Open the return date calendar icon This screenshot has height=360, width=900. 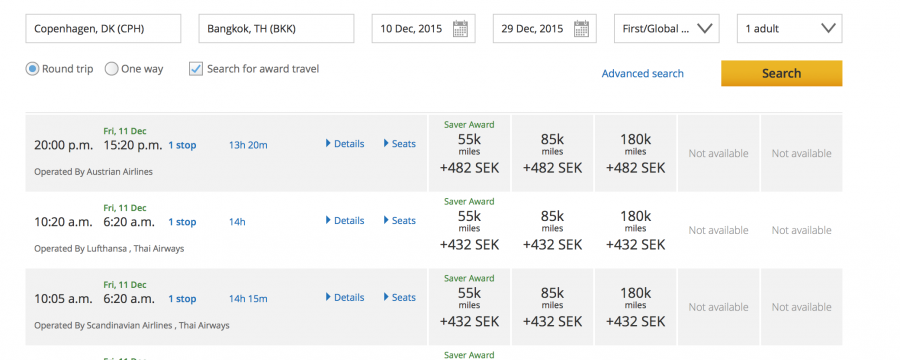click(x=581, y=28)
